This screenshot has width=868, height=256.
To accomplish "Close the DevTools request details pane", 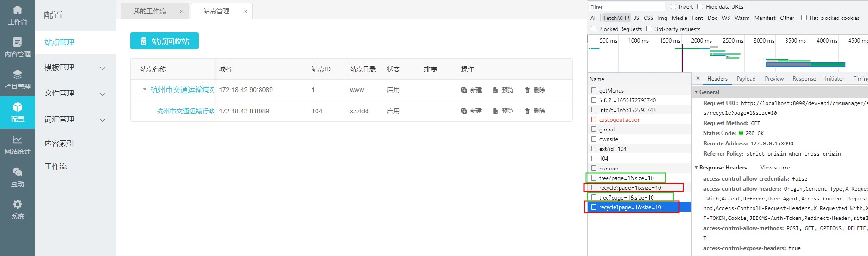I will point(698,78).
